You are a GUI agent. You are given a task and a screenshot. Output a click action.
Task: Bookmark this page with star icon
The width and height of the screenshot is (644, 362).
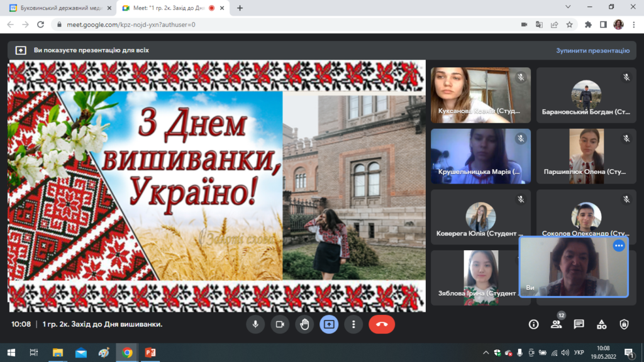click(569, 25)
